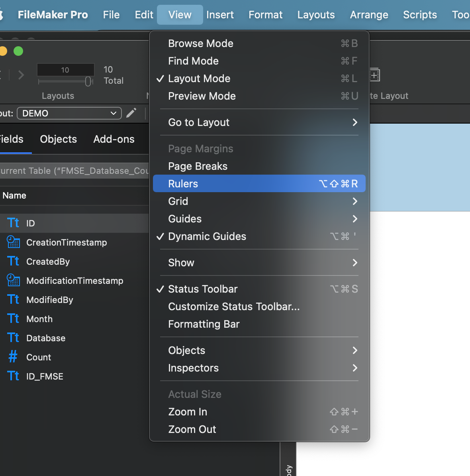Expand the Show submenu
The width and height of the screenshot is (470, 476).
click(259, 263)
